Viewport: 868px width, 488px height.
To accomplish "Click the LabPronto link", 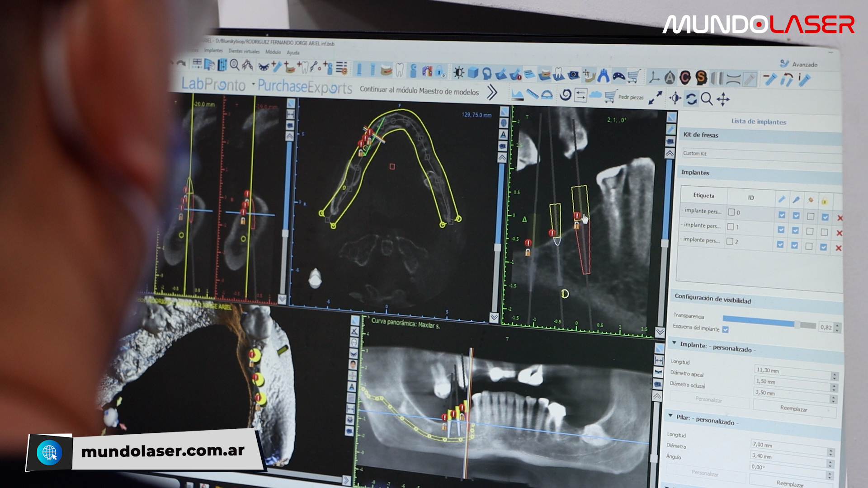I will coord(213,84).
